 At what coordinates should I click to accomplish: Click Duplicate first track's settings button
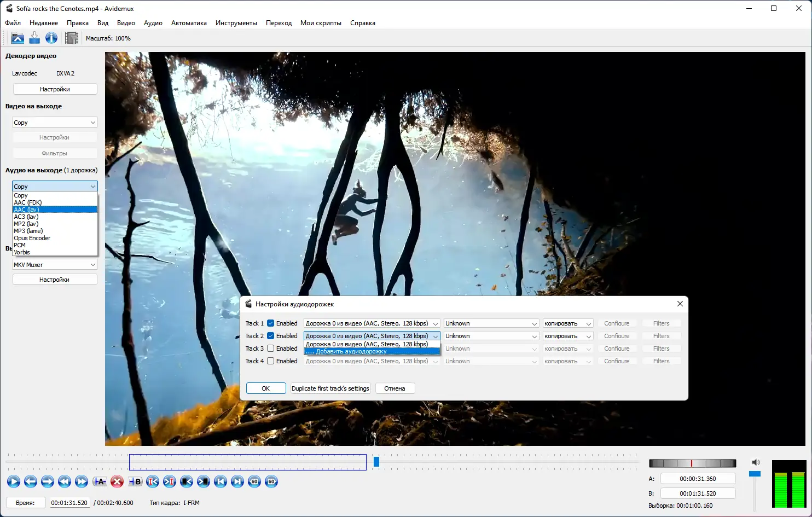coord(330,388)
